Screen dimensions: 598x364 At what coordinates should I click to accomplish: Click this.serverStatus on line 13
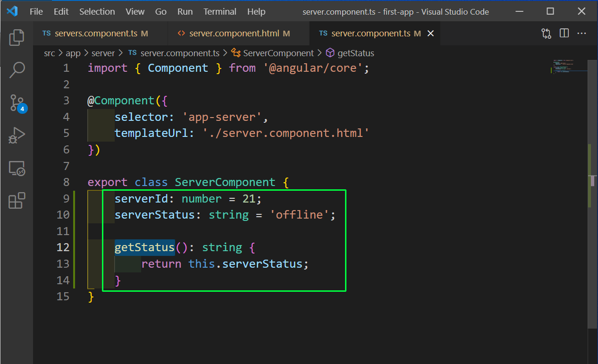[x=245, y=264]
